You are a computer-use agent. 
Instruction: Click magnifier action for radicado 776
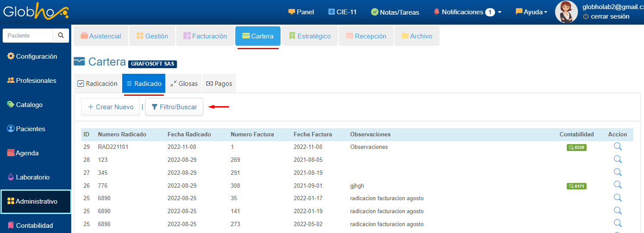pyautogui.click(x=617, y=185)
